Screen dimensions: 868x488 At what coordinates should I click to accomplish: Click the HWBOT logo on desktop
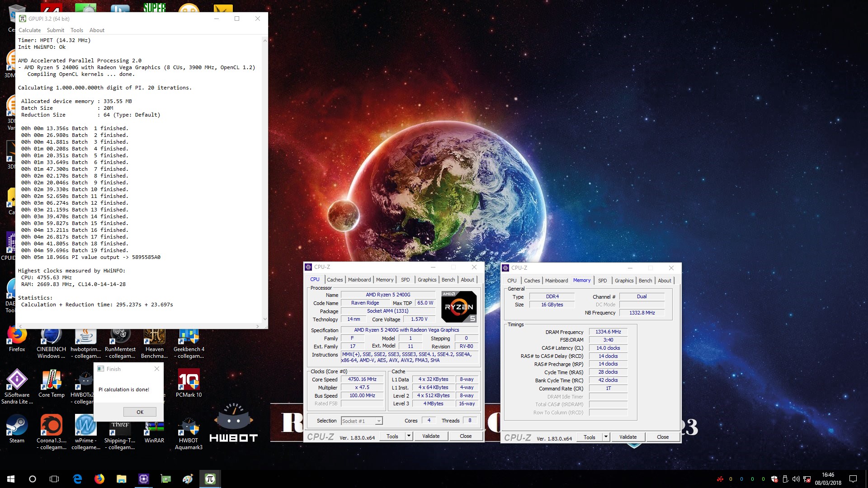[x=234, y=423]
